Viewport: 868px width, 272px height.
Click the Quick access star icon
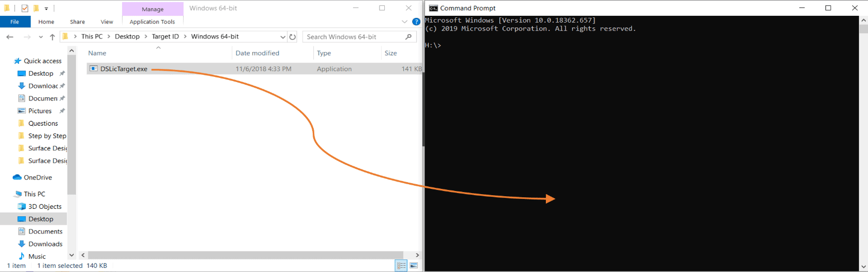pyautogui.click(x=17, y=61)
